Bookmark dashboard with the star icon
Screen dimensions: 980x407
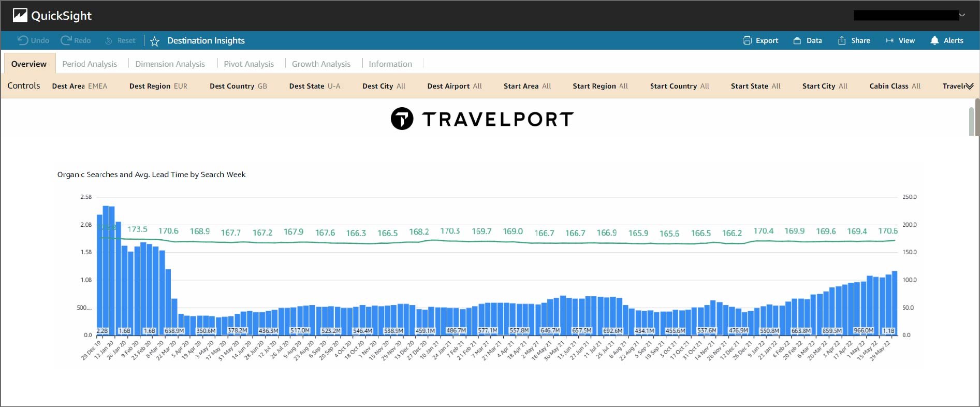tap(154, 41)
